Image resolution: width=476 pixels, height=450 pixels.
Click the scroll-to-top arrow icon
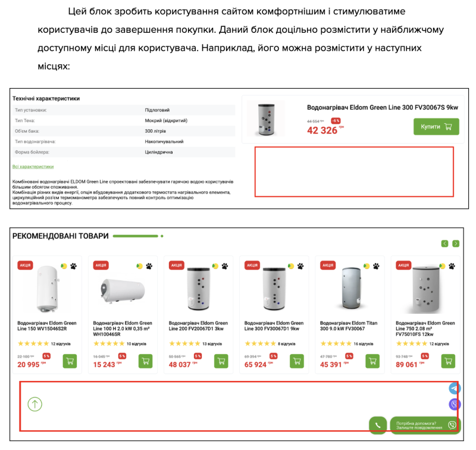click(x=35, y=404)
